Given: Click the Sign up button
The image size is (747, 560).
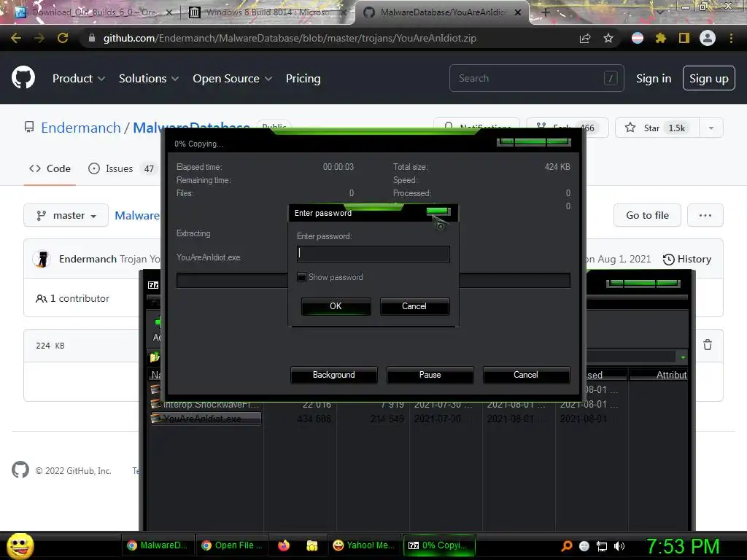Looking at the screenshot, I should [709, 79].
